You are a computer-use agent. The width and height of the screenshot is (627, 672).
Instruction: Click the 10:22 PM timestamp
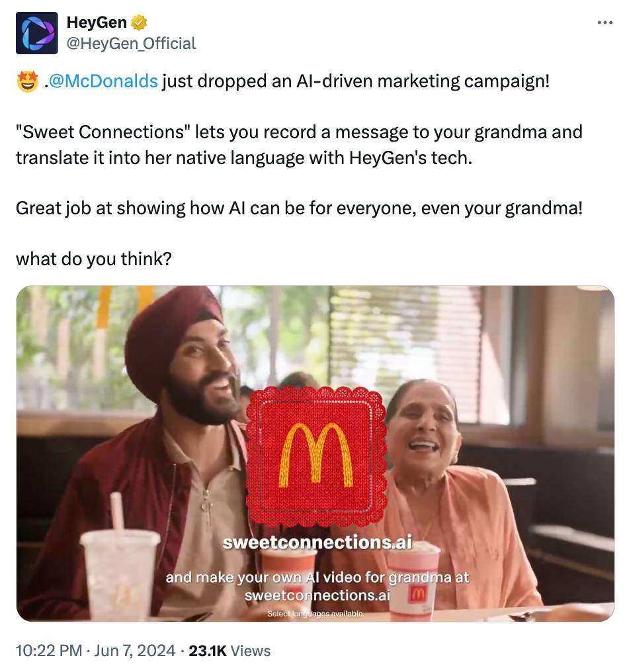tap(49, 651)
